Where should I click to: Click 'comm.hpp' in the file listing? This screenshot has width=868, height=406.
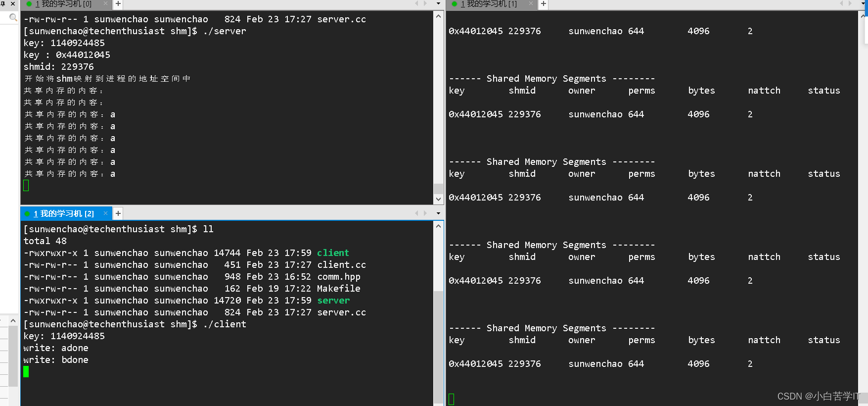[339, 277]
